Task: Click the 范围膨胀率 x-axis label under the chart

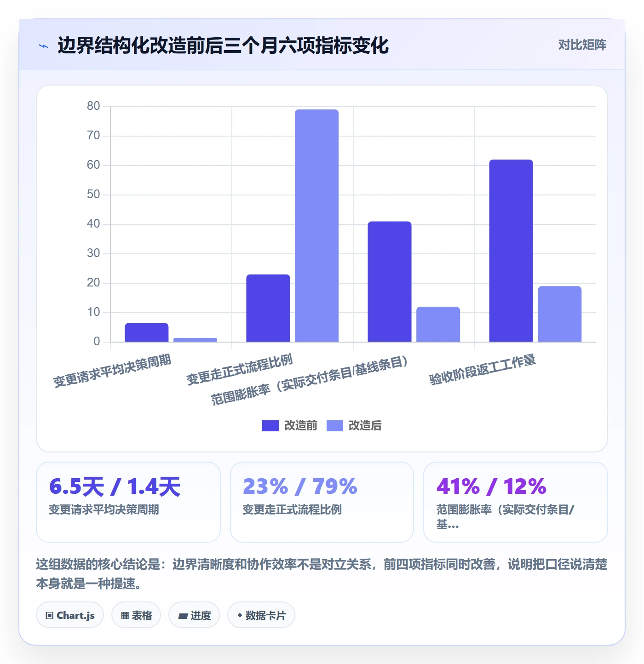Action: pyautogui.click(x=310, y=380)
